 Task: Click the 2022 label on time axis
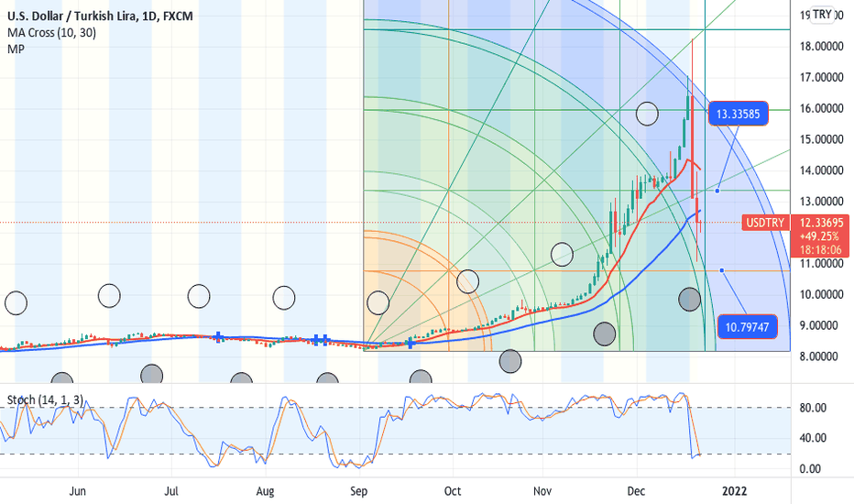click(734, 491)
